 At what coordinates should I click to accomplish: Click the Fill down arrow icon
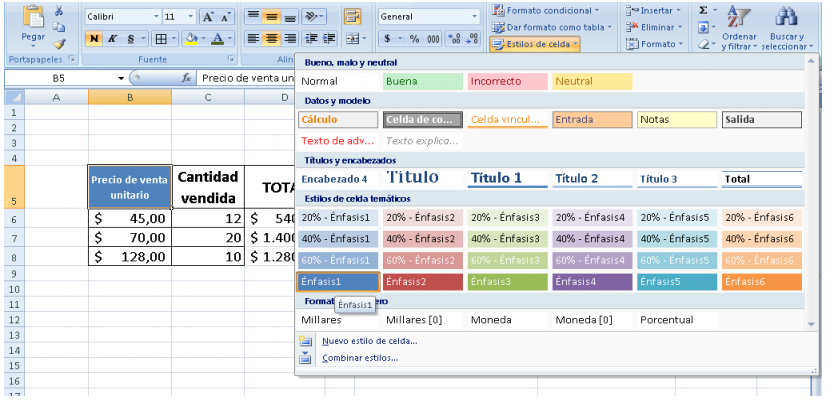pos(704,27)
